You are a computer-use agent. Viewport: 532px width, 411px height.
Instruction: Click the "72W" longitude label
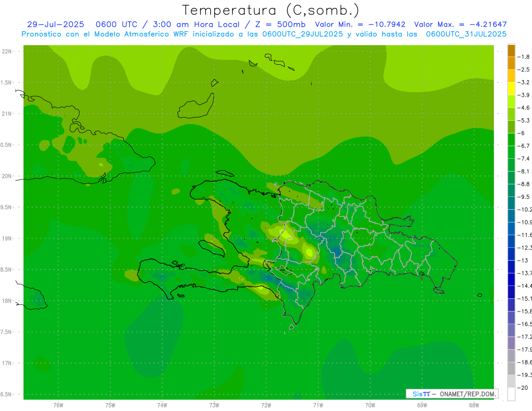click(266, 405)
